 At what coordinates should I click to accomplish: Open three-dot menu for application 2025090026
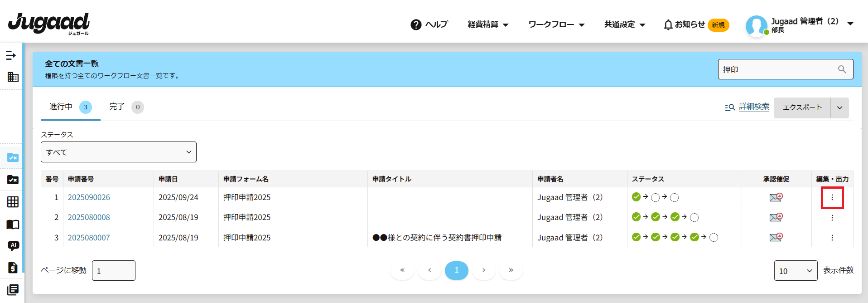832,197
